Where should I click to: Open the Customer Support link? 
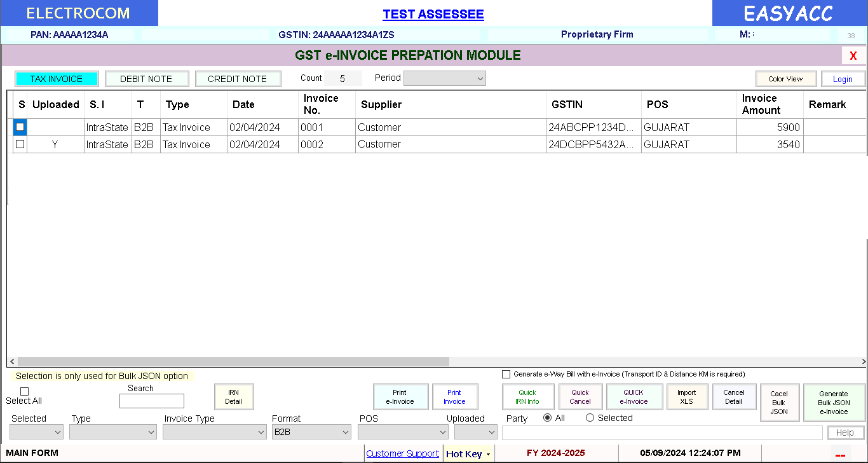coord(402,453)
